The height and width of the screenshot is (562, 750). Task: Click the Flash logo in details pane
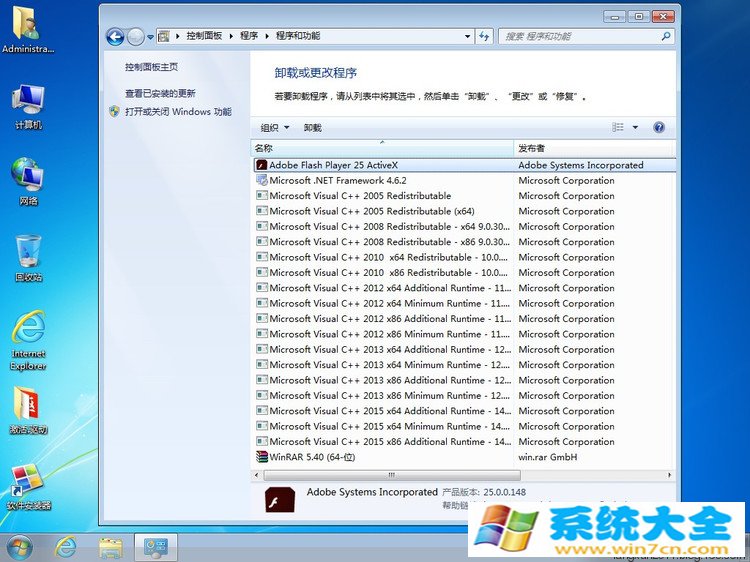click(279, 499)
